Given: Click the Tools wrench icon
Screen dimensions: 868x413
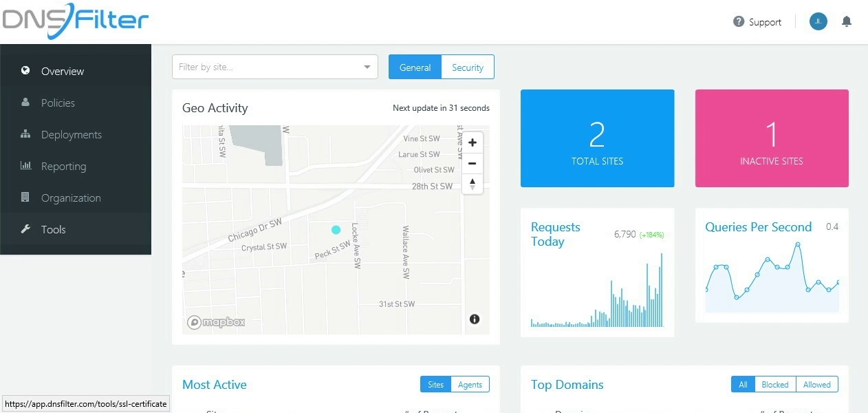Looking at the screenshot, I should 25,229.
